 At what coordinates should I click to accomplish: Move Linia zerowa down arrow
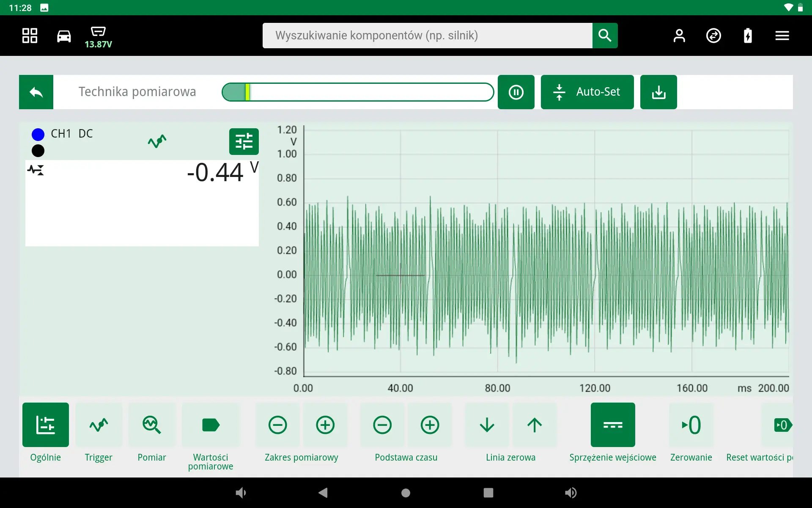coord(487,425)
